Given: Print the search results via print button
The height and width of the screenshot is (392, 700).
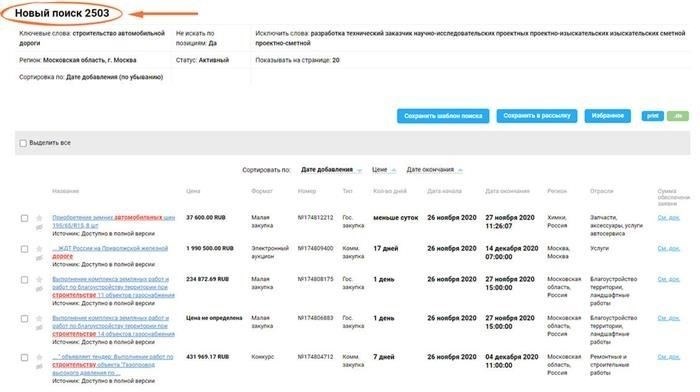Looking at the screenshot, I should 652,116.
